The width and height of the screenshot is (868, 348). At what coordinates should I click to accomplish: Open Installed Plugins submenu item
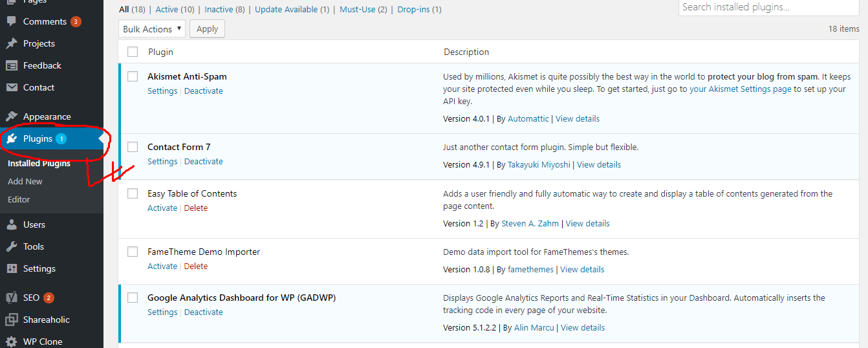click(x=39, y=164)
